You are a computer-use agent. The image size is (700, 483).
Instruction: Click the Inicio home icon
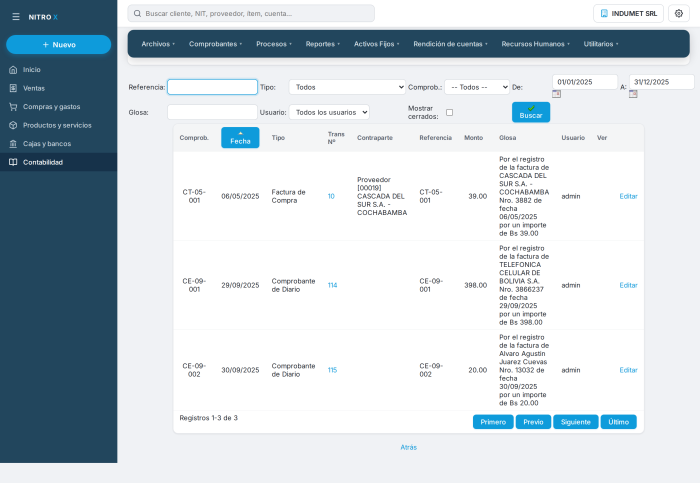pos(13,70)
